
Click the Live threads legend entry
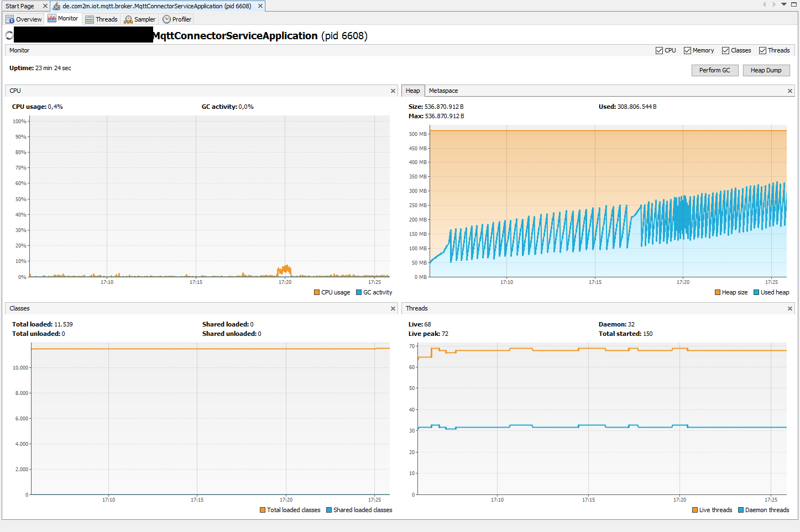pos(712,510)
